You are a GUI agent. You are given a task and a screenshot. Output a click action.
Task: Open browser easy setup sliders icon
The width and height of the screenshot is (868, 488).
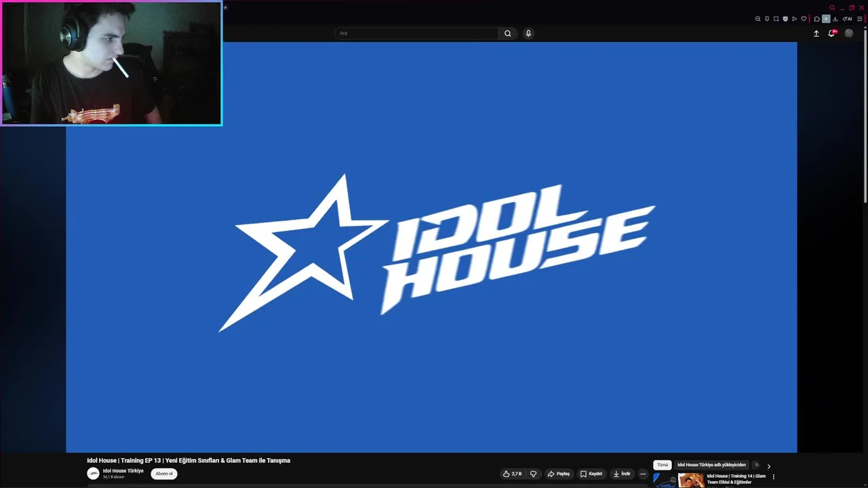(x=860, y=19)
